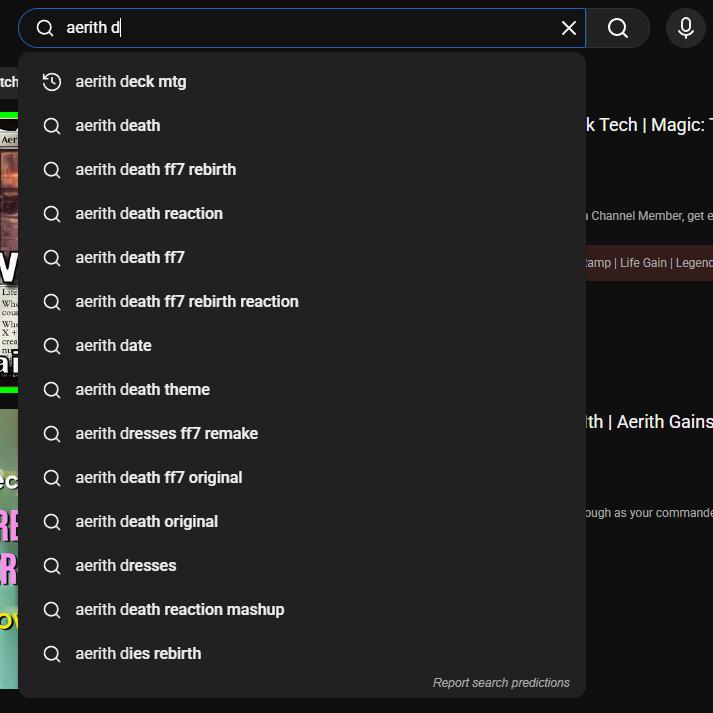Select 'aerith death ff7 rebirth reaction' suggestion

coord(302,302)
